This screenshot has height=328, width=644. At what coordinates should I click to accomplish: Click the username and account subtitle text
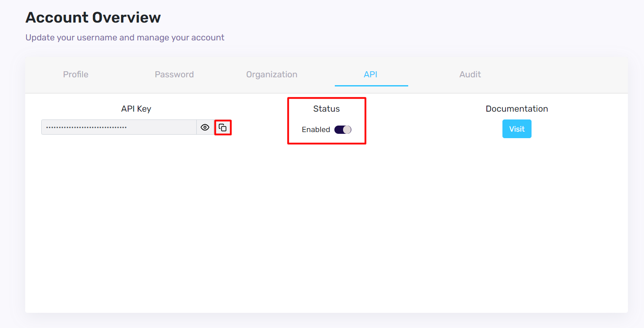(x=125, y=37)
